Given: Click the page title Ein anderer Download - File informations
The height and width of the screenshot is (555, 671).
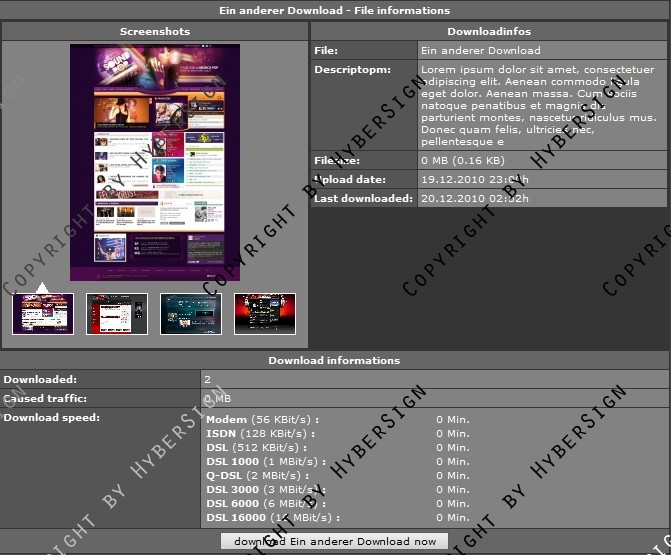Looking at the screenshot, I should 335,10.
